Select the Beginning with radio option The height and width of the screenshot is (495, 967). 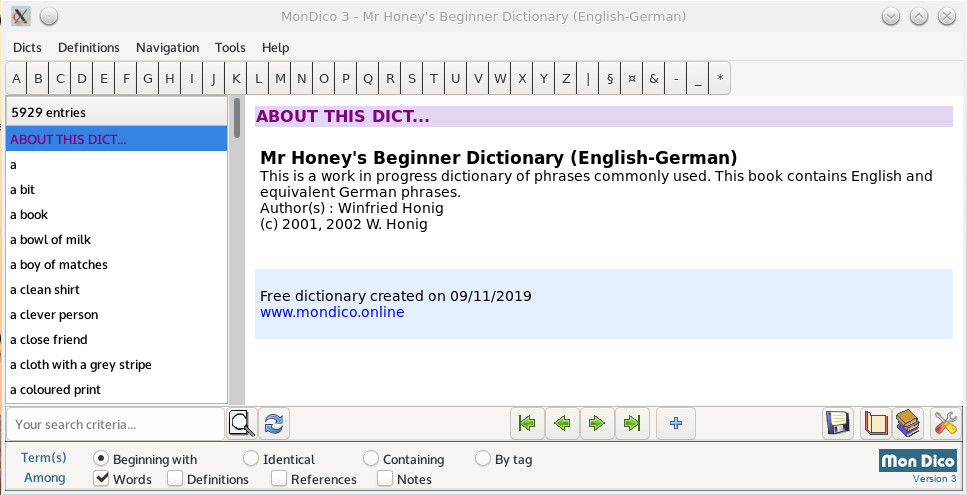[x=100, y=459]
